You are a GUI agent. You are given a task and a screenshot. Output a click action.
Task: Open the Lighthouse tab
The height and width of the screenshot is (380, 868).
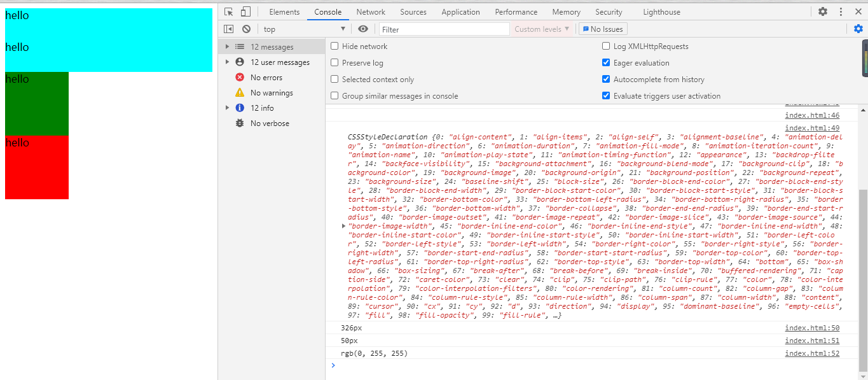click(x=661, y=12)
